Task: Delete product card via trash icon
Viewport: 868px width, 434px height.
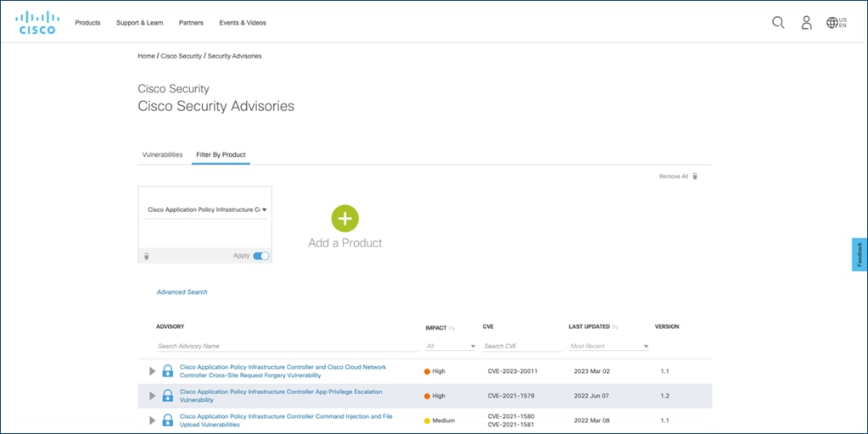Action: tap(147, 256)
